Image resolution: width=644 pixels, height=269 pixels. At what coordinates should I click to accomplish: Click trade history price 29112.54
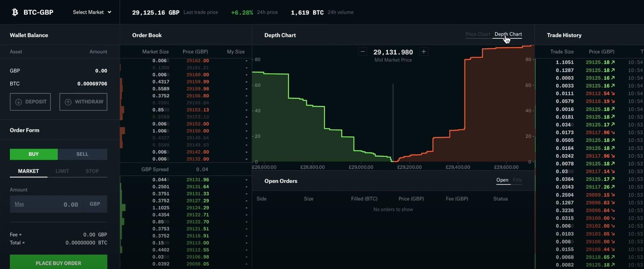(598, 93)
